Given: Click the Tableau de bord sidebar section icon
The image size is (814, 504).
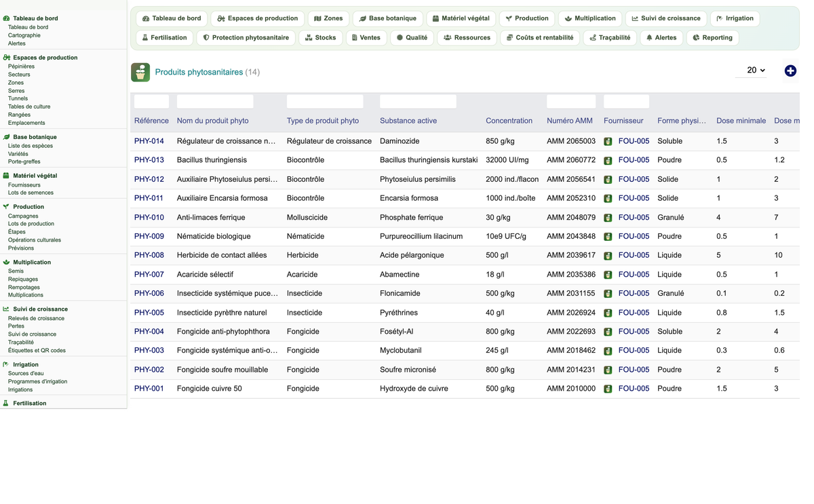Looking at the screenshot, I should coord(6,18).
